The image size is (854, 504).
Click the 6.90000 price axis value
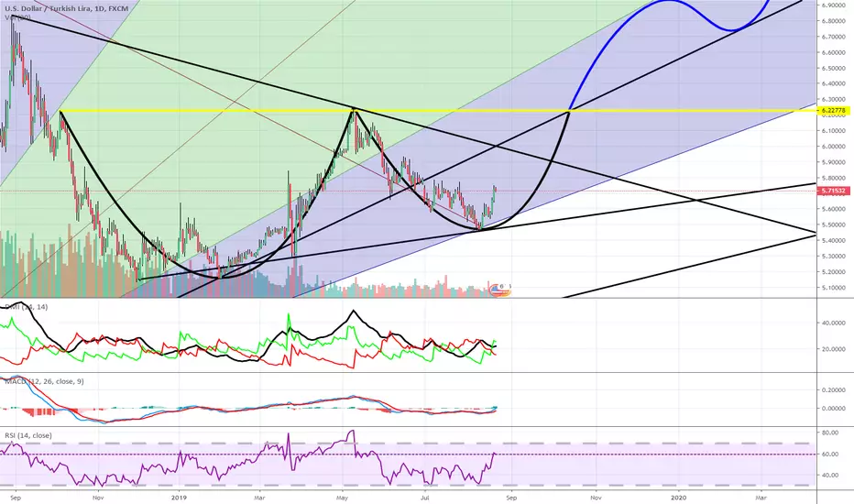[834, 5]
